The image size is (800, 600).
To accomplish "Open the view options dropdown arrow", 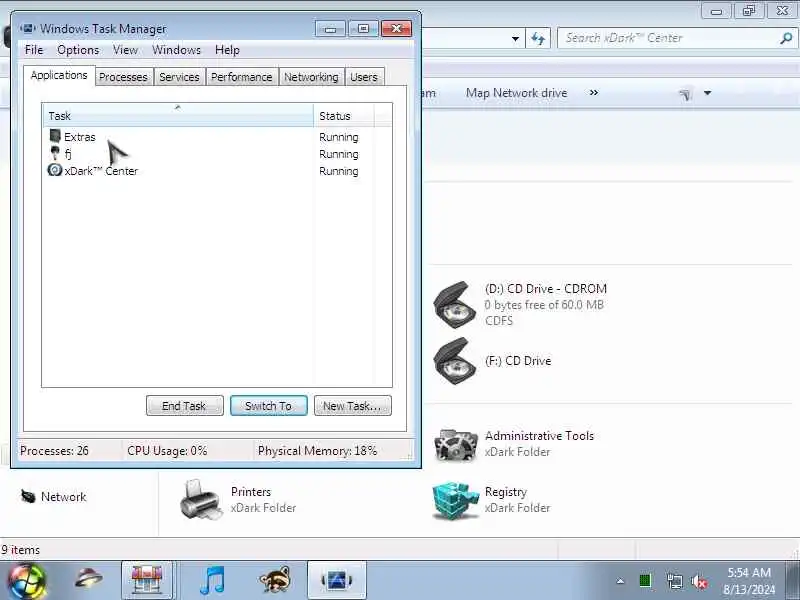I will (x=708, y=93).
